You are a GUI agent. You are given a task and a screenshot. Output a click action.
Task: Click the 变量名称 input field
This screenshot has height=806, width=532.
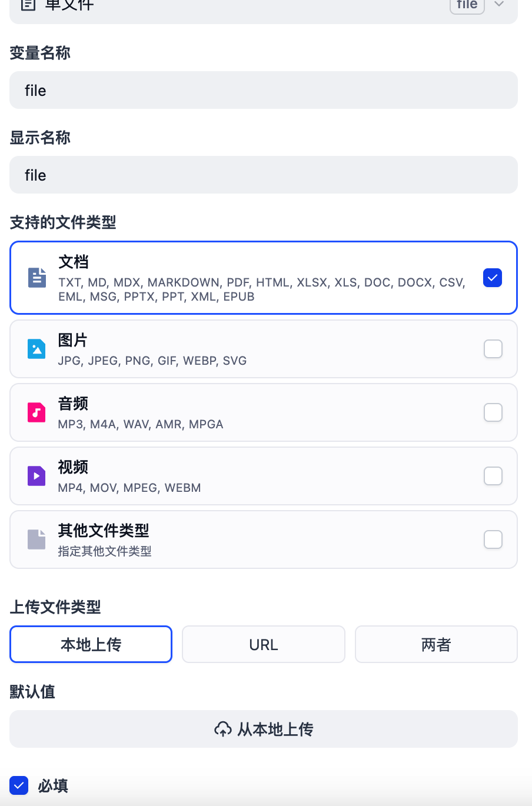click(x=263, y=90)
